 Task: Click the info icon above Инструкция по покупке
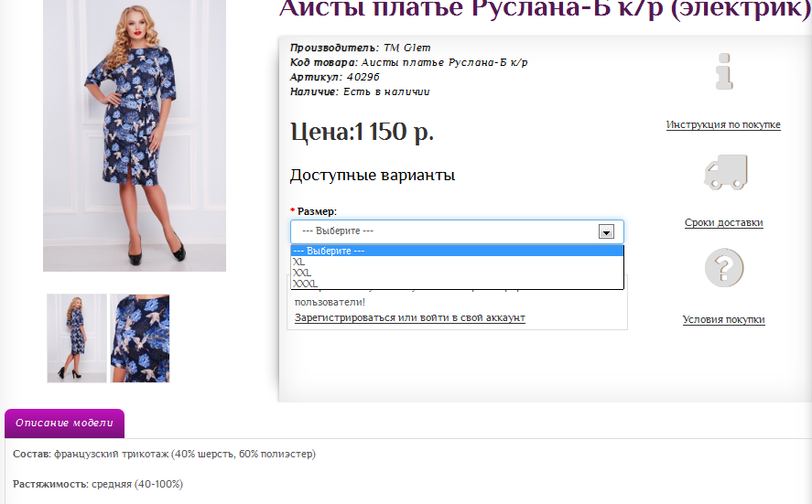click(724, 71)
